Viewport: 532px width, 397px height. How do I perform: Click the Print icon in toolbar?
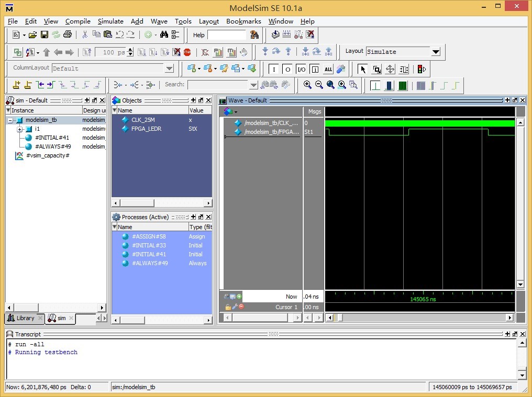tap(67, 35)
